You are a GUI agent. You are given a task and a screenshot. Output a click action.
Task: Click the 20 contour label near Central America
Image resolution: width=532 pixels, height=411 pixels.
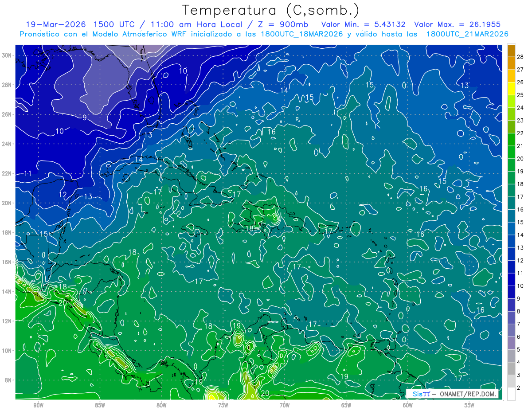pos(62,303)
